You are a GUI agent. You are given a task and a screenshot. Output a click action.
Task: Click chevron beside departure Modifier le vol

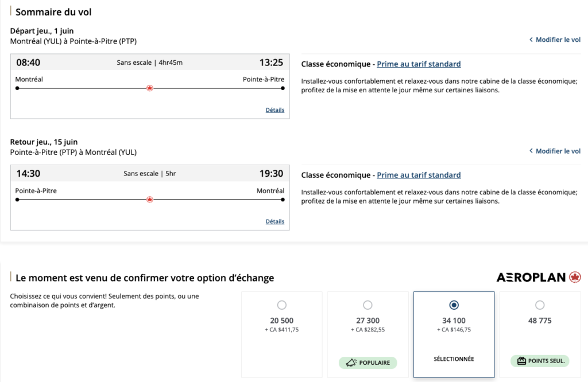click(531, 40)
